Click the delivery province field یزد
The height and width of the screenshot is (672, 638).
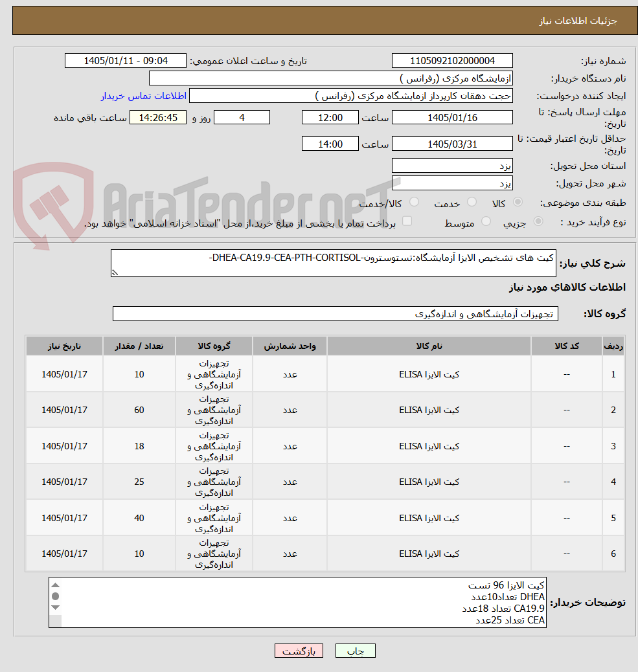click(x=452, y=166)
